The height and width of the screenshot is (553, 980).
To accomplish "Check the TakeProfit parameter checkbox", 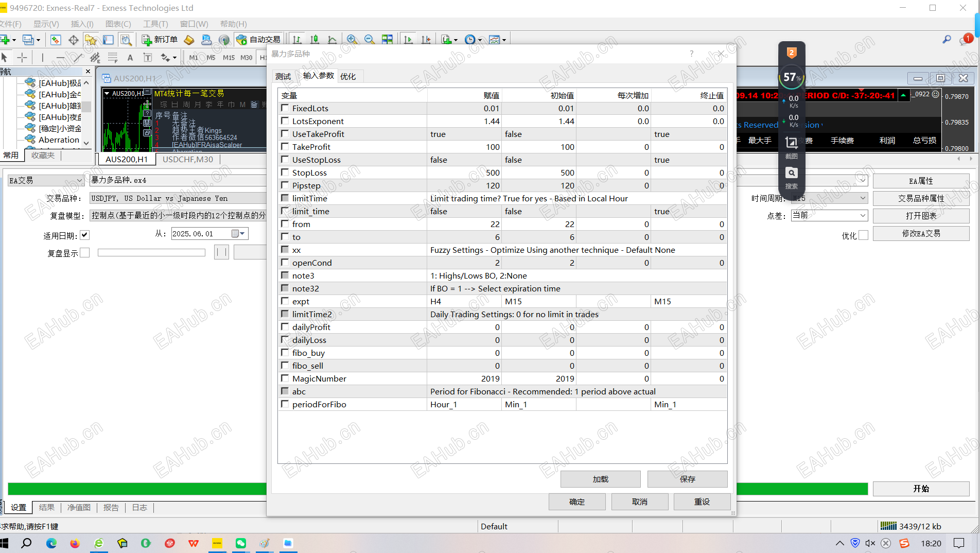I will [x=285, y=147].
